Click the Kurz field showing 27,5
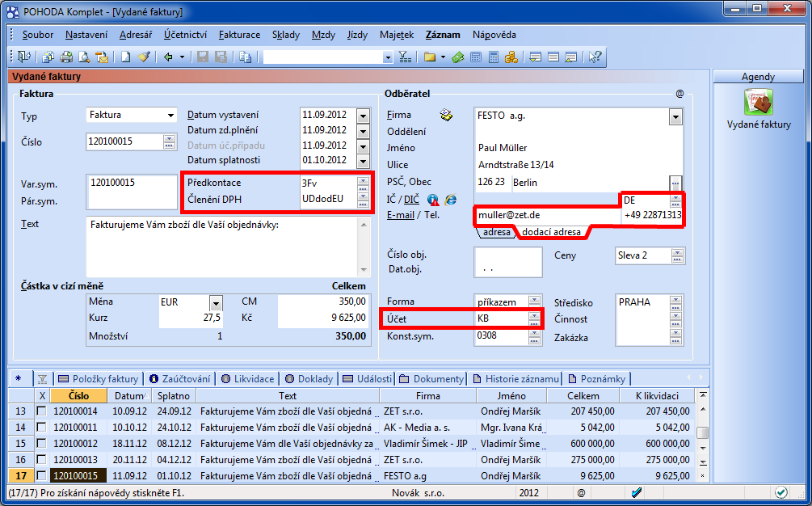The height and width of the screenshot is (506, 812). 191,318
